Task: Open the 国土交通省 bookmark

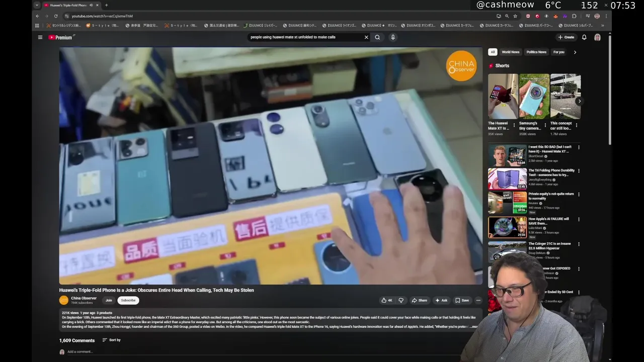Action: click(x=222, y=26)
